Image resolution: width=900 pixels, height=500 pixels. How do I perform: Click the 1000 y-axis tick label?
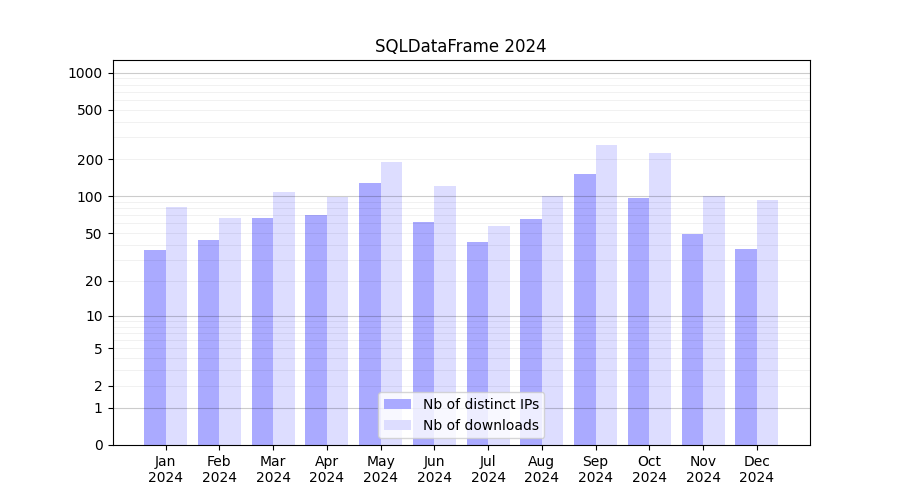(85, 73)
